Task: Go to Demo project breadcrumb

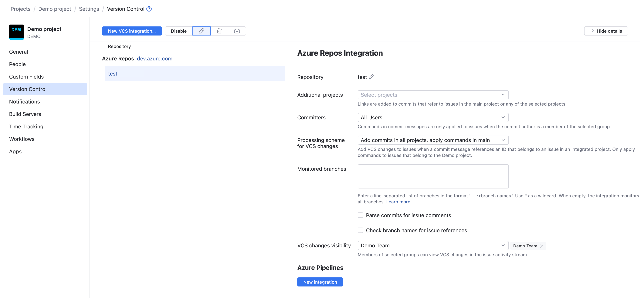Action: [55, 9]
